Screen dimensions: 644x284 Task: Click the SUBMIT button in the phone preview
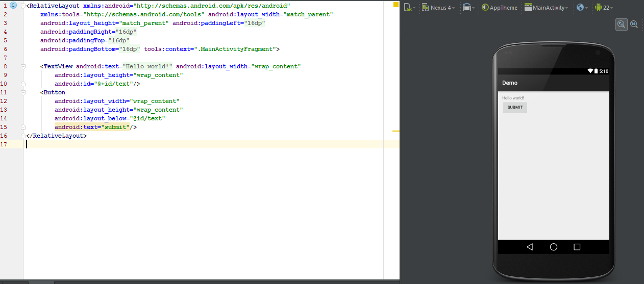tap(515, 108)
